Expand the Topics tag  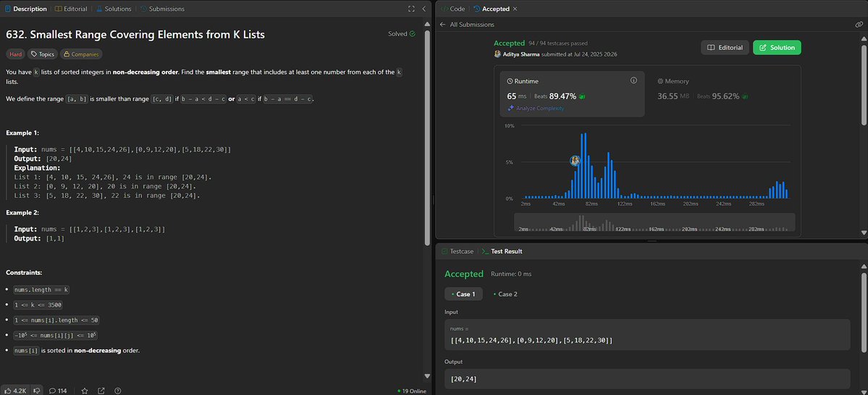[43, 54]
